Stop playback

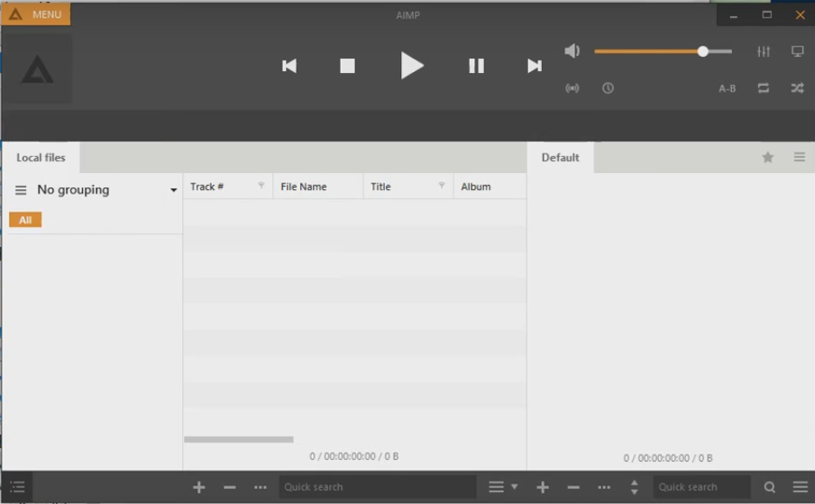pyautogui.click(x=347, y=66)
